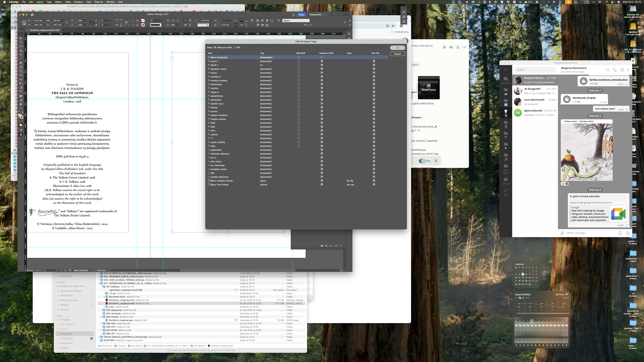
Task: Open the Plug-Ins menu
Action: 98,2
